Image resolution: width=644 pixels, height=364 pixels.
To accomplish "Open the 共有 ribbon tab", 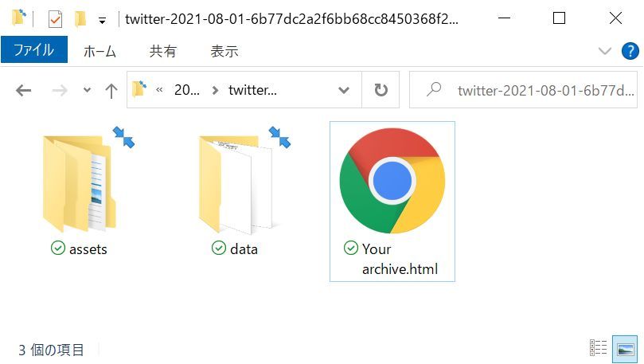I will 163,51.
